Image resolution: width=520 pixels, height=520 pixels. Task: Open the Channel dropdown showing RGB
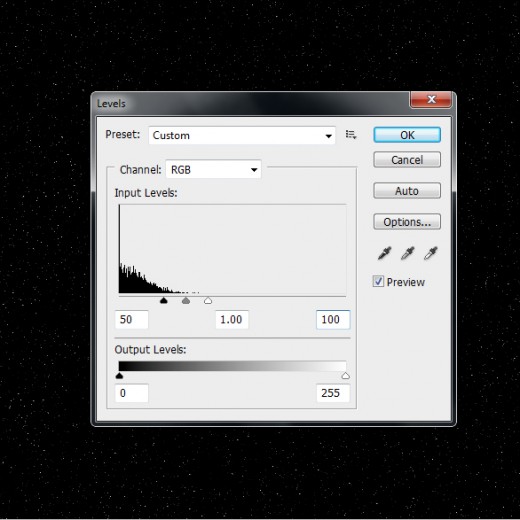point(213,169)
